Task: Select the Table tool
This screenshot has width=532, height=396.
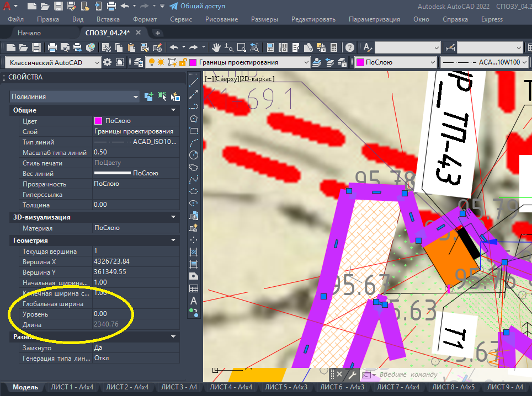Action: [x=193, y=288]
